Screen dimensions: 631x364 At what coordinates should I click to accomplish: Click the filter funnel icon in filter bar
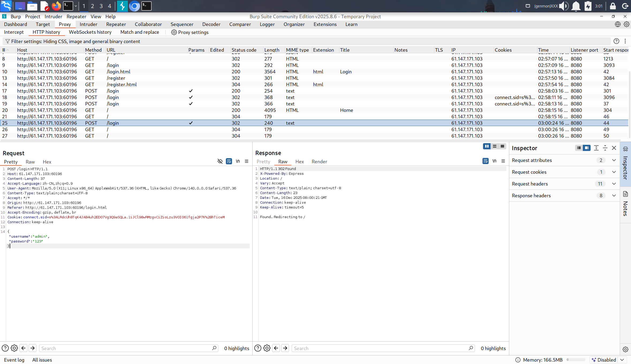[x=7, y=41]
